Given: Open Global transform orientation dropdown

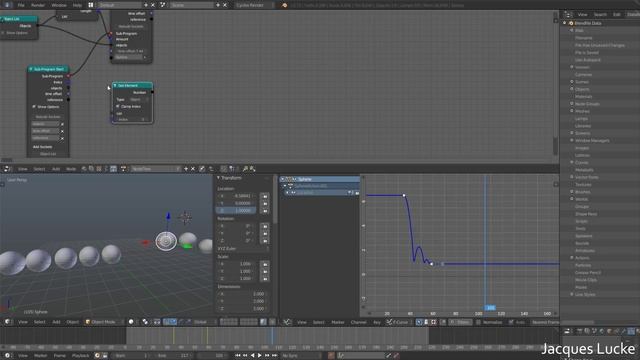Looking at the screenshot, I should [204, 322].
